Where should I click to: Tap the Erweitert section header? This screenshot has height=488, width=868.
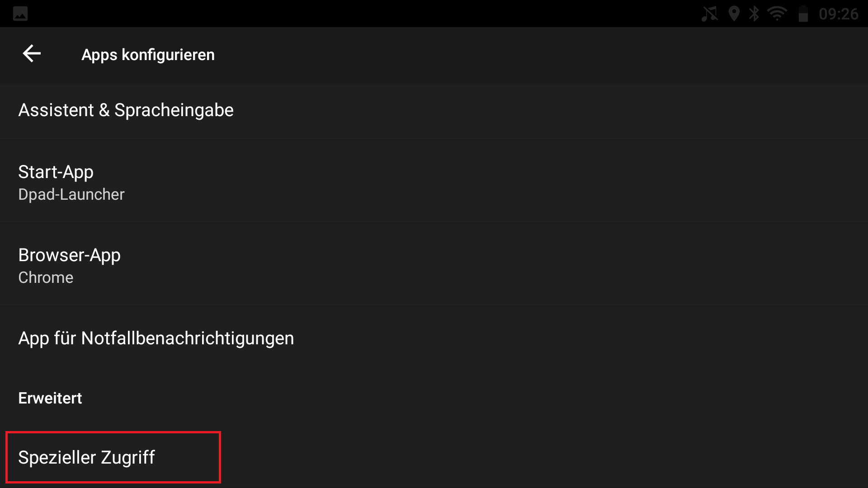point(50,398)
